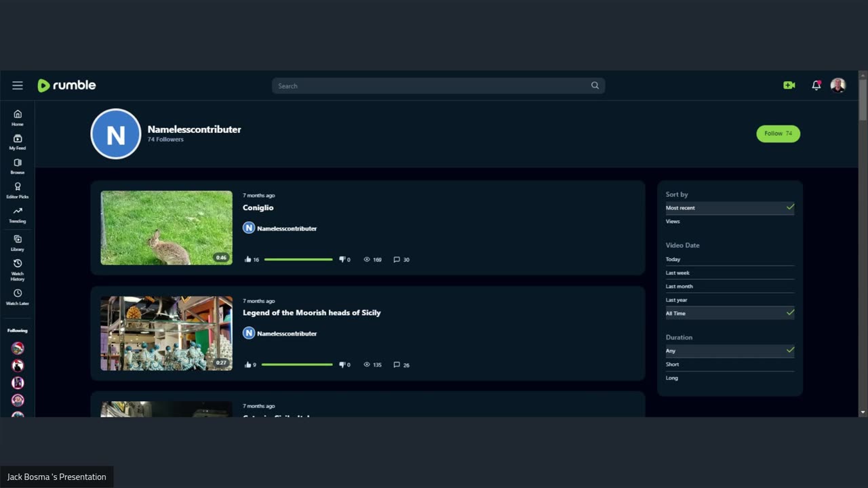Dislike the Coniglio video thumbs down

[342, 260]
